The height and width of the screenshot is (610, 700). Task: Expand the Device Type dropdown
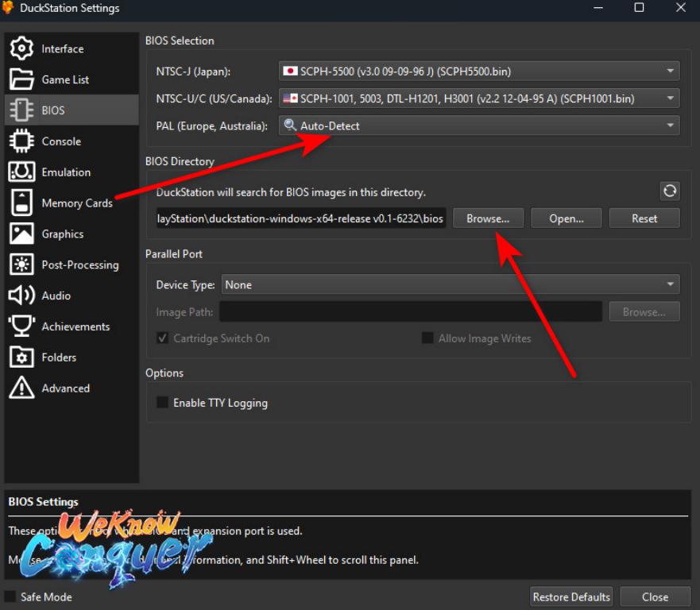(451, 284)
